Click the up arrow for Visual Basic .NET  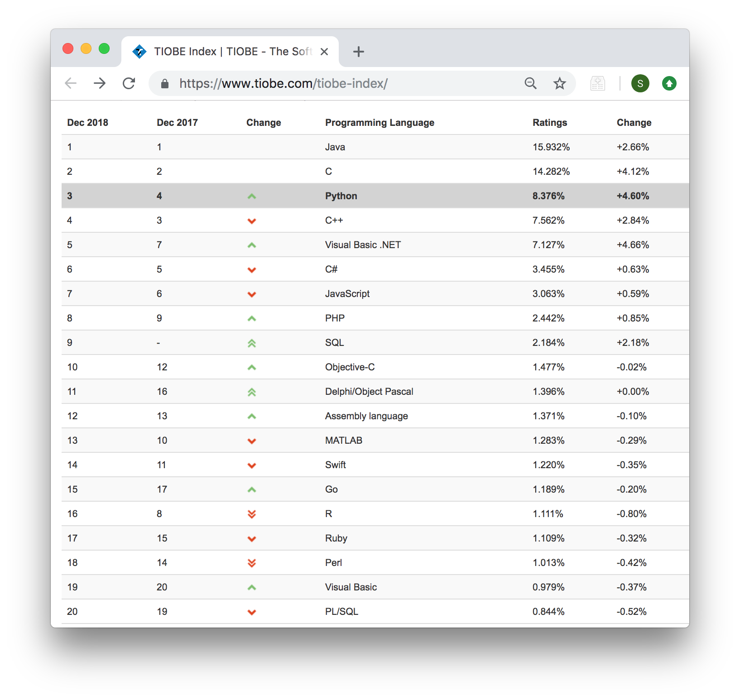252,245
